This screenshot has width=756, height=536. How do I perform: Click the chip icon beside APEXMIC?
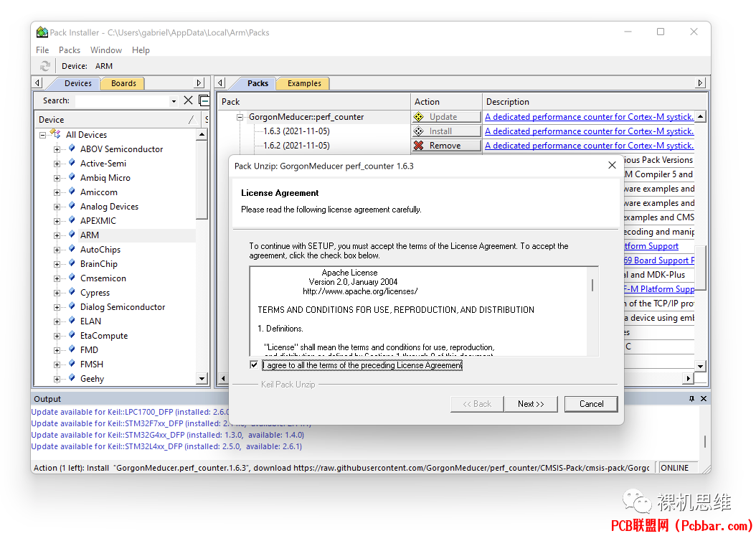point(72,220)
